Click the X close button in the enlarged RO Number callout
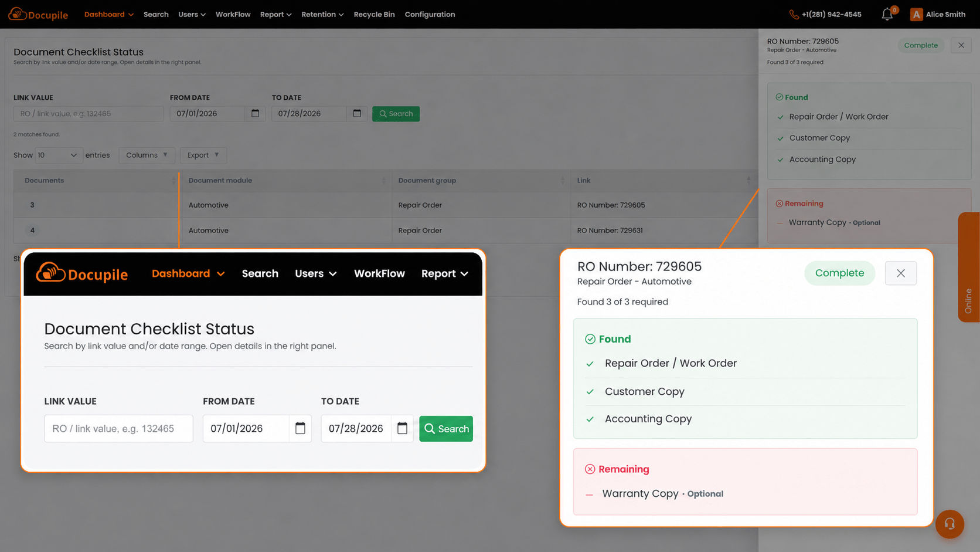This screenshot has height=552, width=980. [x=901, y=273]
